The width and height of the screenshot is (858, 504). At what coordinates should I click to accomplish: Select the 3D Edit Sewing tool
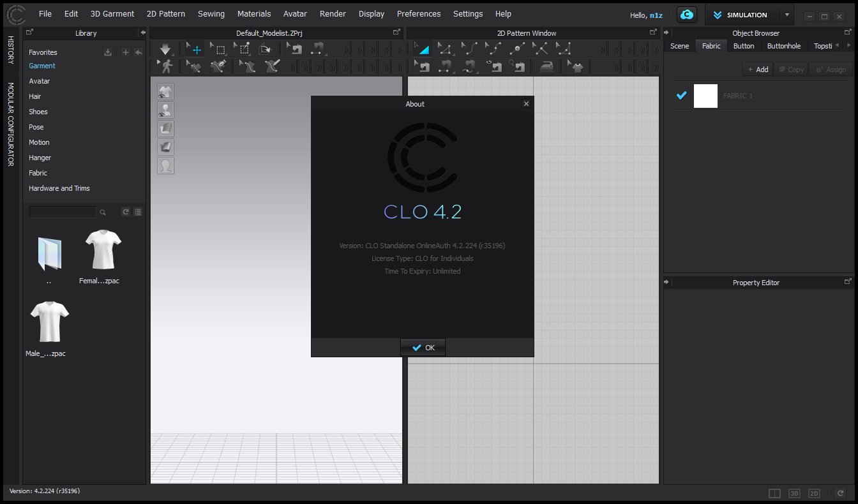coord(294,49)
